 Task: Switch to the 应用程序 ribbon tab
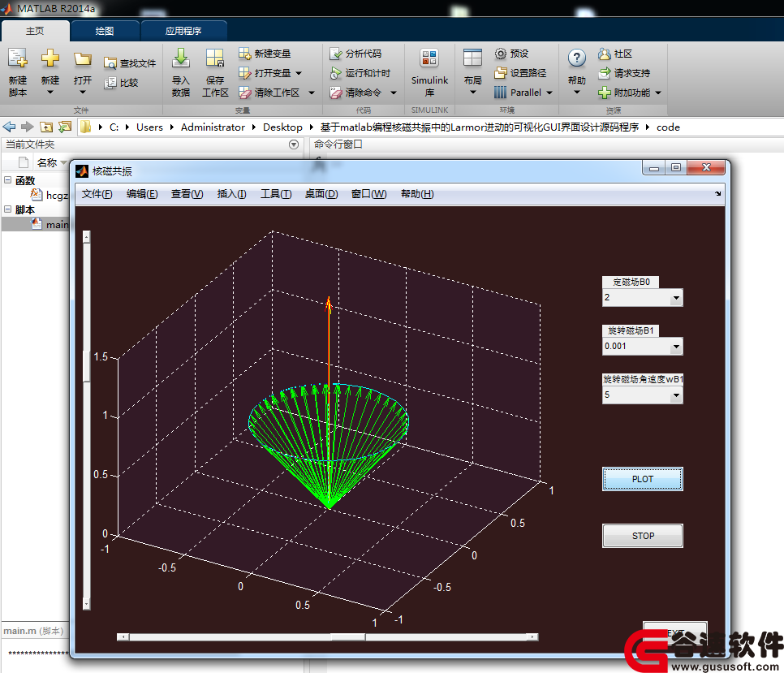[183, 31]
